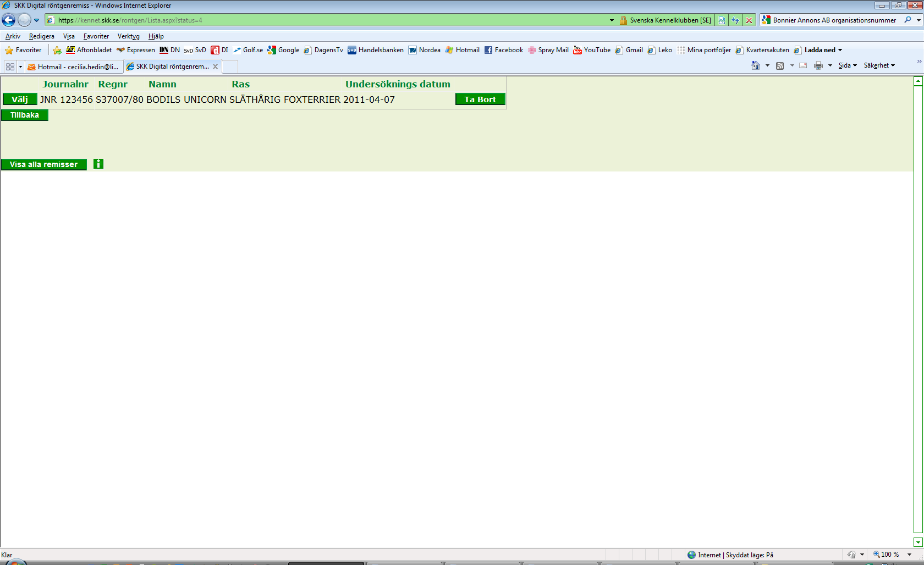
Task: Click Visa alla remisser button
Action: [44, 164]
